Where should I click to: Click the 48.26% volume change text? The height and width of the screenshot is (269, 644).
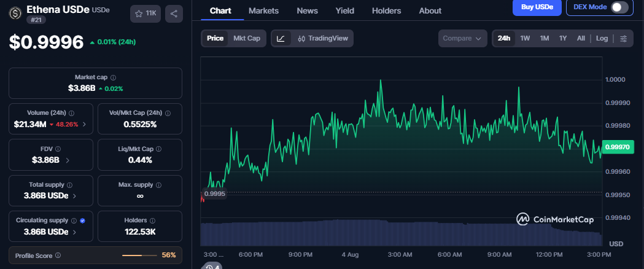click(66, 125)
